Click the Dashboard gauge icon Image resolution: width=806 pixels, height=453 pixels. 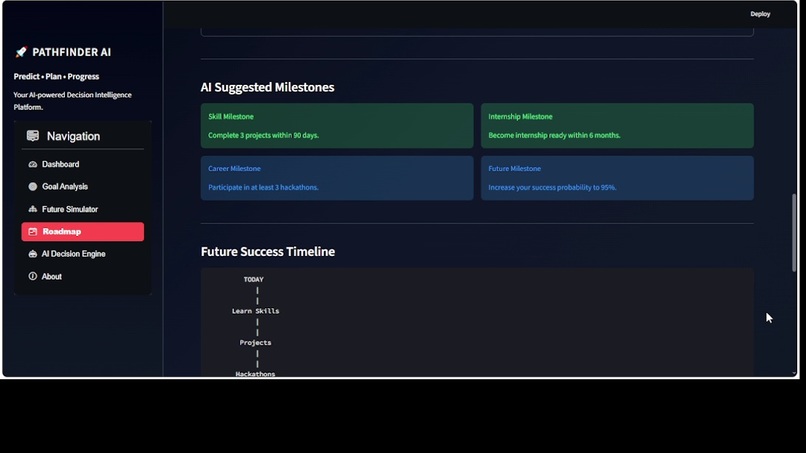click(33, 165)
